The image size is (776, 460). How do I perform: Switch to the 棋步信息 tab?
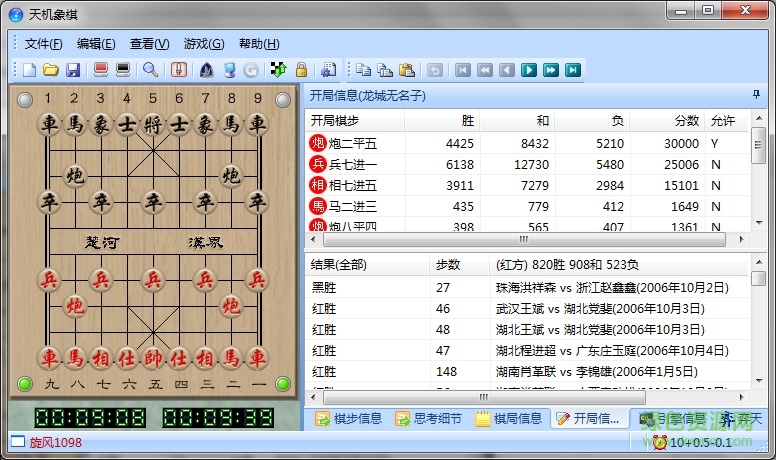(x=349, y=419)
